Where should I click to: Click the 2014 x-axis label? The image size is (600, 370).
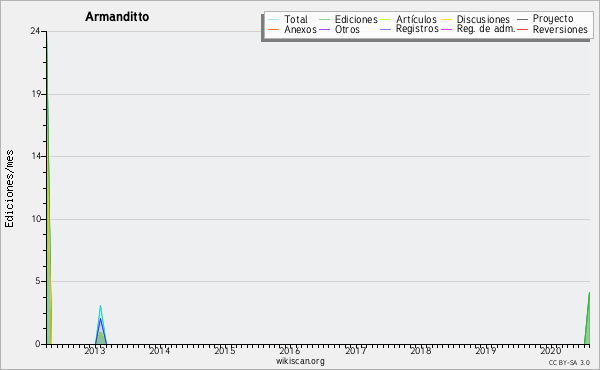160,351
